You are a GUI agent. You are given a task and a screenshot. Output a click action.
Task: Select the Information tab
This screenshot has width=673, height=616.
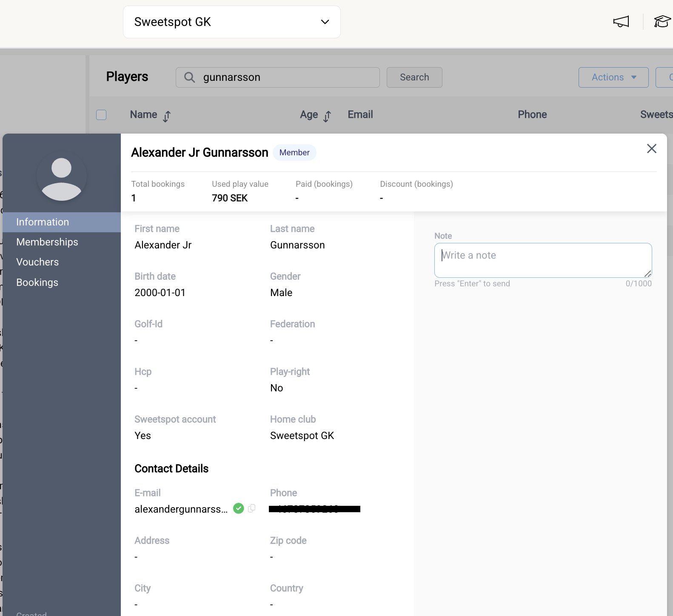click(43, 222)
